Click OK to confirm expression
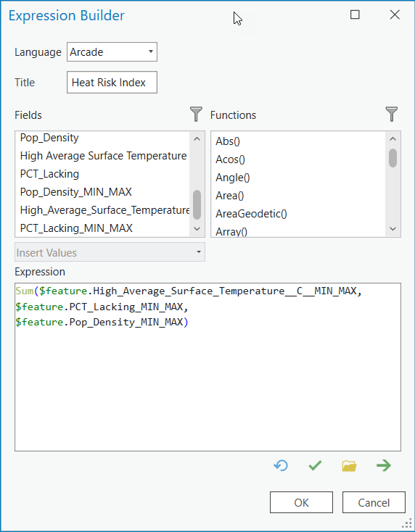The height and width of the screenshot is (532, 415). tap(301, 502)
